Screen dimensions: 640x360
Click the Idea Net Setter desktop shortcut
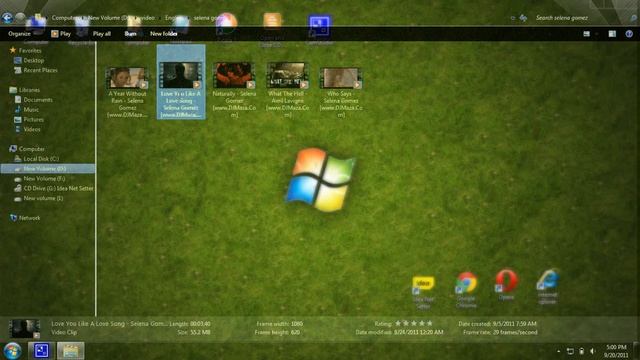[x=423, y=292]
